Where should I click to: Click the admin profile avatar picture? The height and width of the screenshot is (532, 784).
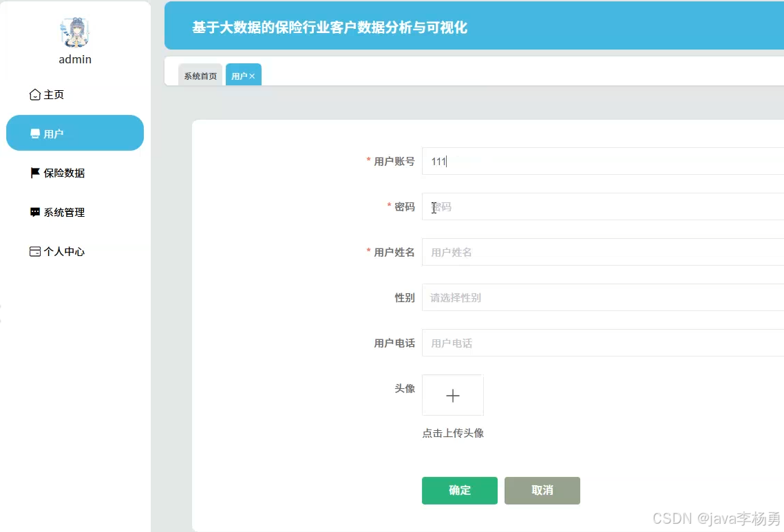click(x=74, y=30)
